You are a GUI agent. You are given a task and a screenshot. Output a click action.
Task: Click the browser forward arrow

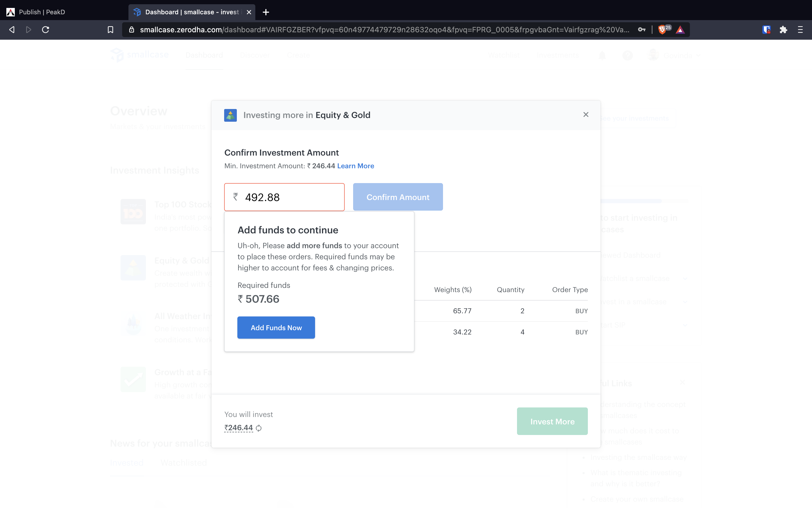29,30
